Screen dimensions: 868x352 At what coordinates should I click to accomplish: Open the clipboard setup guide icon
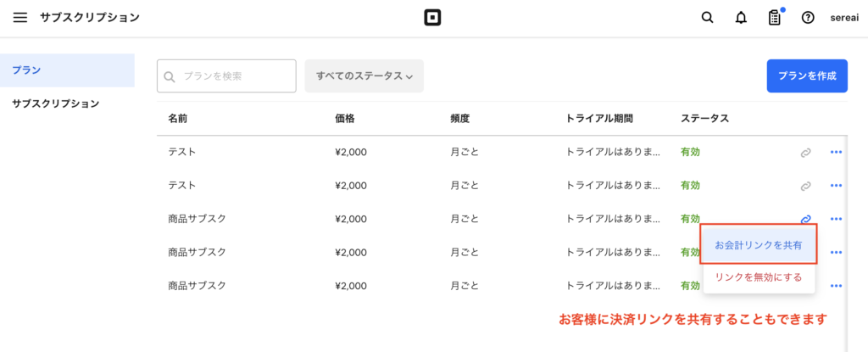pos(774,18)
